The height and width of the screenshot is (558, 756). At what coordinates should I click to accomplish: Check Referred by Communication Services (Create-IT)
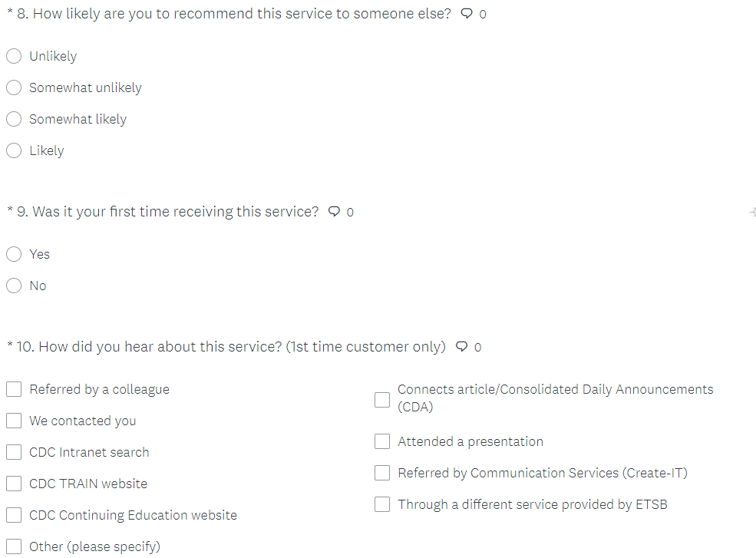[382, 473]
